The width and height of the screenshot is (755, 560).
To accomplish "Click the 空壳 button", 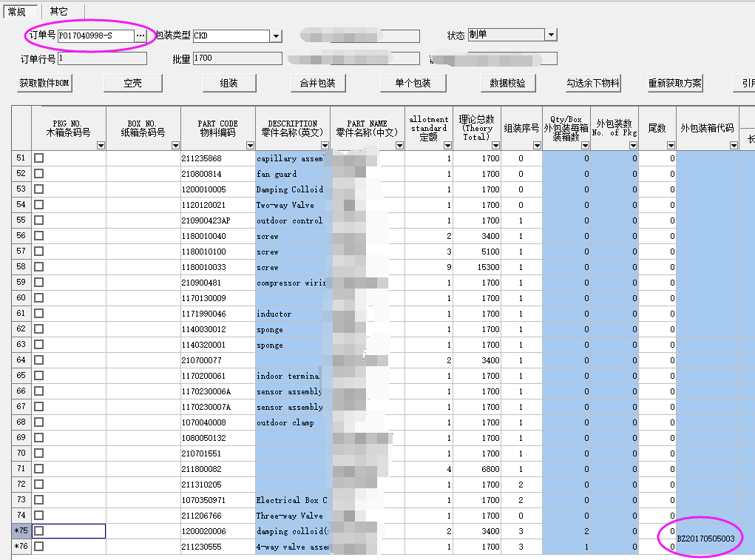I will click(133, 83).
